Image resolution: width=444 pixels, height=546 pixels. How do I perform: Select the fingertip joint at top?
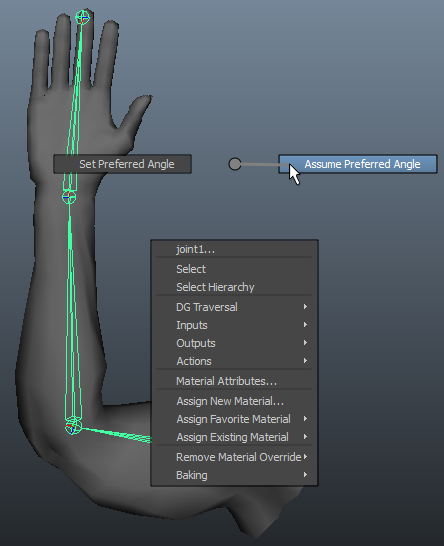click(x=83, y=17)
